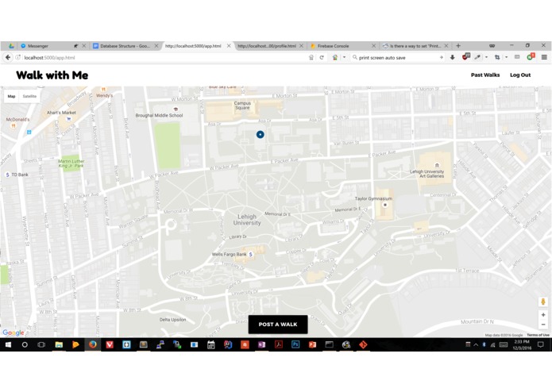Click the eyedropper color picker toolbar icon
The width and height of the screenshot is (552, 392).
[477, 57]
